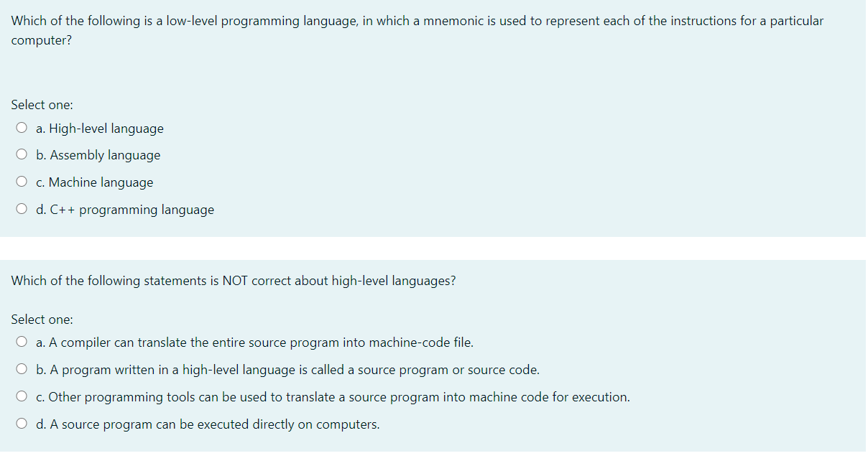
Task: Choose answer a about compiler translation
Action: (x=22, y=341)
